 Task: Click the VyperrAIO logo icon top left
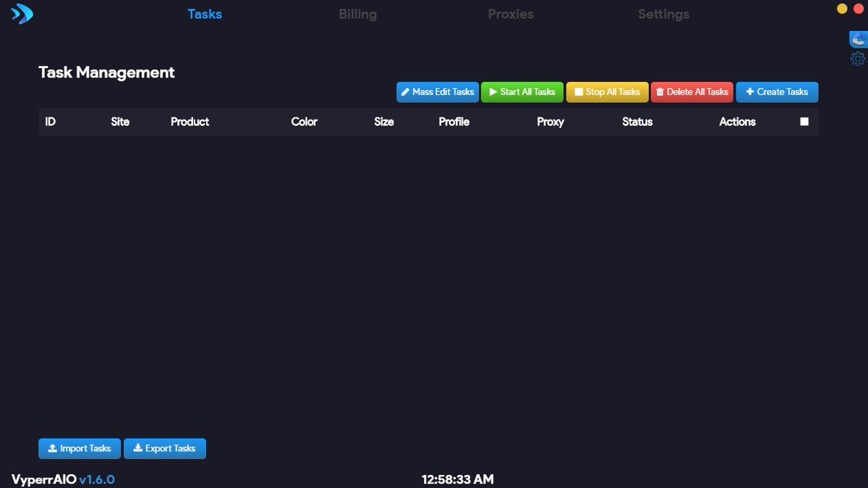pos(21,13)
